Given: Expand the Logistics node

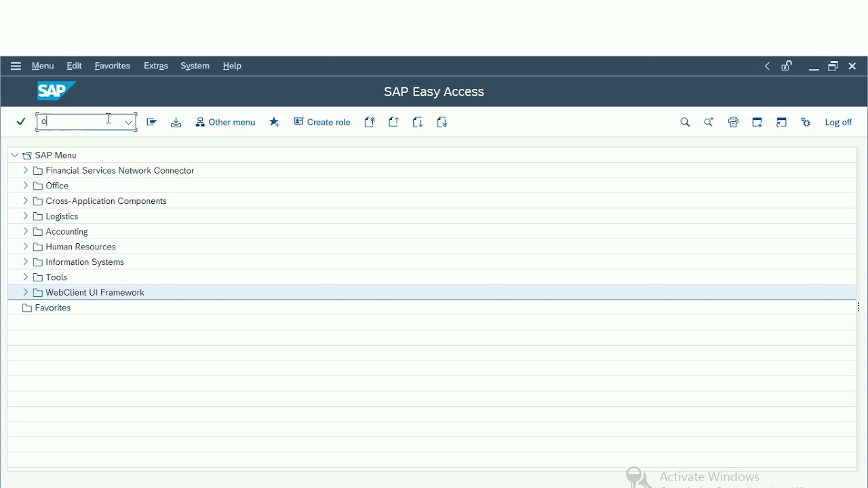Looking at the screenshot, I should [26, 216].
